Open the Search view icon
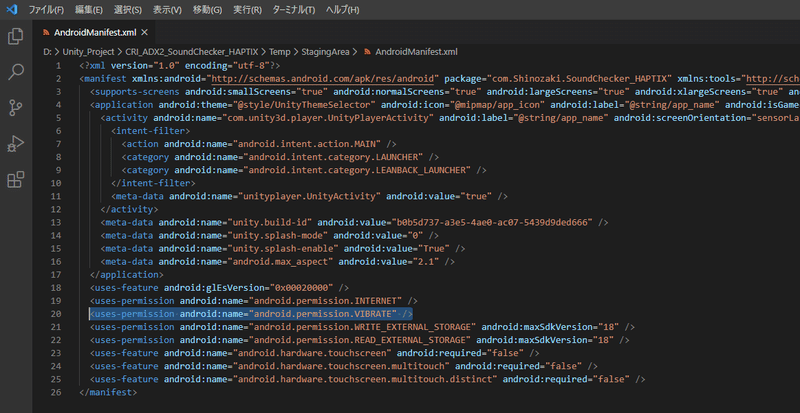The image size is (800, 413). [16, 72]
